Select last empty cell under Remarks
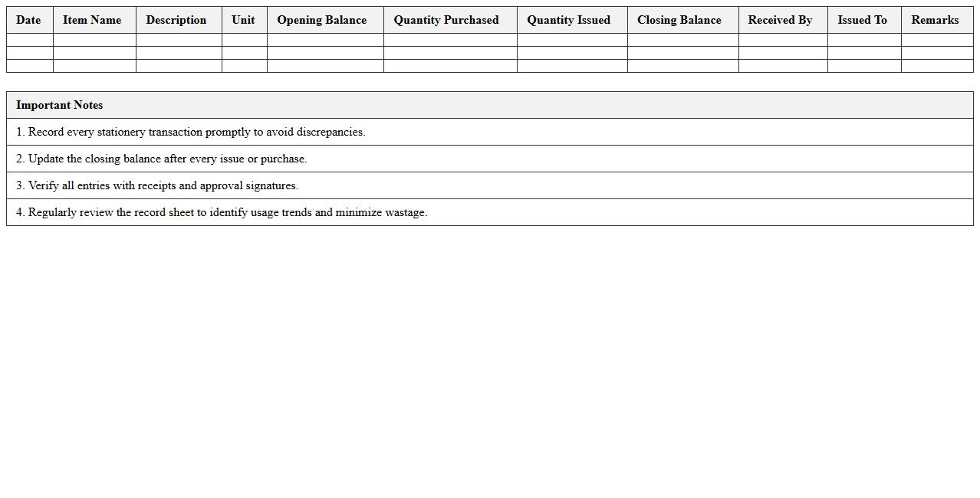 (937, 66)
